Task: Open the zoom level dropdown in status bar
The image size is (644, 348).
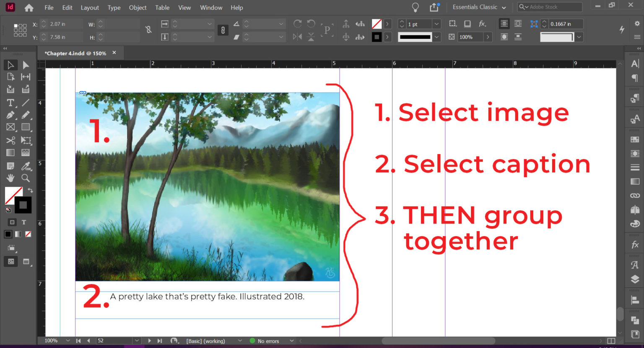Action: click(68, 340)
